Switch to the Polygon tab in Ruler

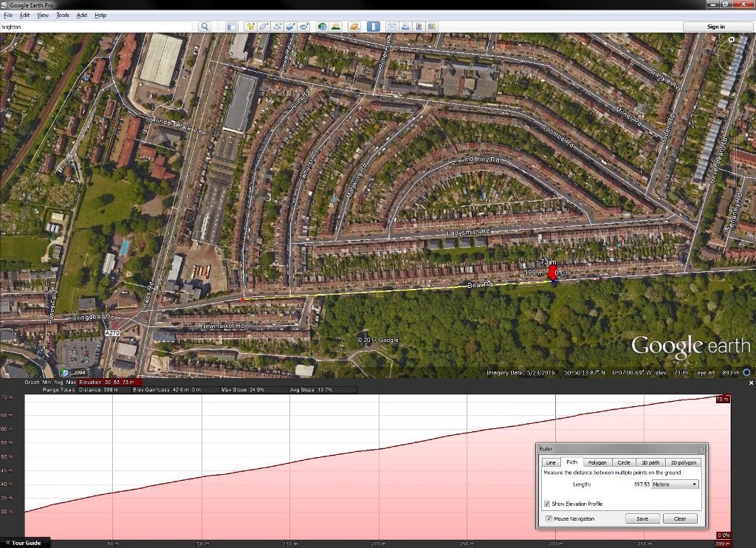597,462
